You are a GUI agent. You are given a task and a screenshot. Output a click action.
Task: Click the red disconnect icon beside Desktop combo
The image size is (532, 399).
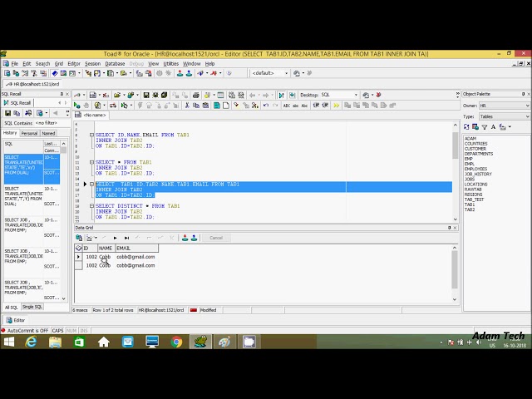[379, 95]
